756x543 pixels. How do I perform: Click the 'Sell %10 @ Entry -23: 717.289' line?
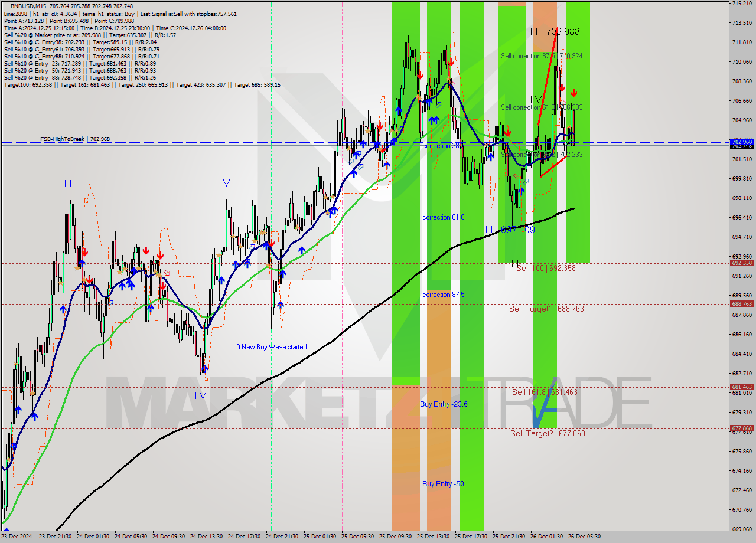pyautogui.click(x=80, y=63)
